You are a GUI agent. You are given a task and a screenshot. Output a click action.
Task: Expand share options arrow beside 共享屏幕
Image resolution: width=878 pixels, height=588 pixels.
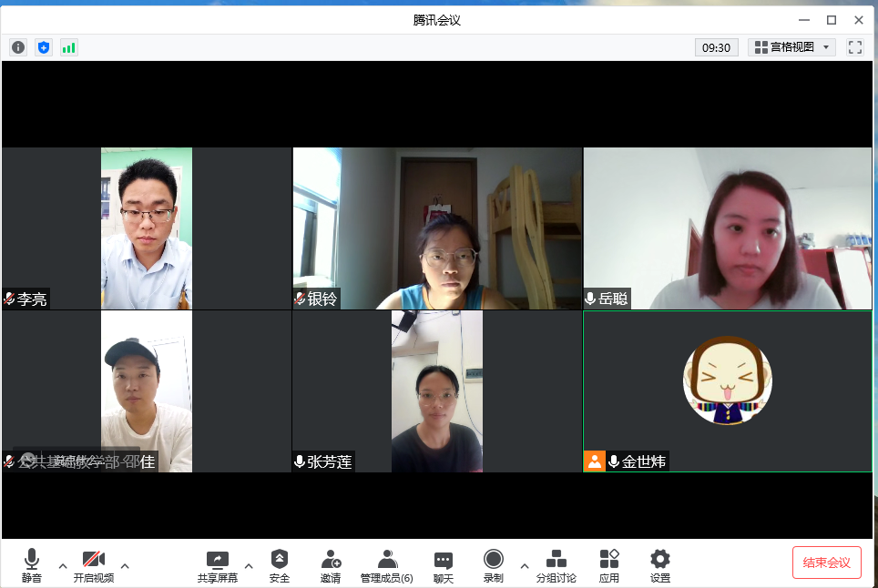[x=249, y=565]
